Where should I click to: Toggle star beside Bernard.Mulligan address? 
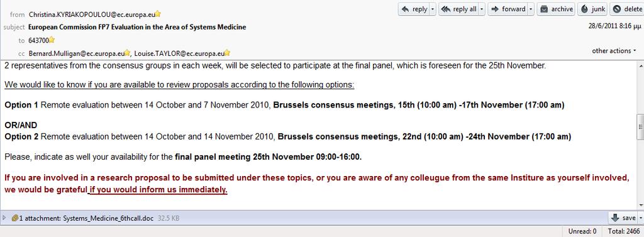coord(127,53)
